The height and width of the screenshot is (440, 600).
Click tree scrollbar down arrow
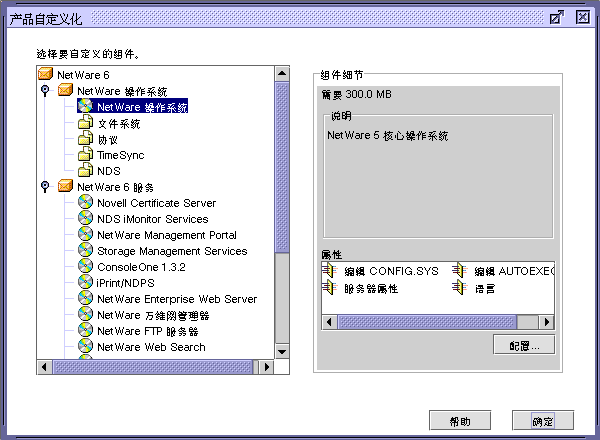(282, 351)
